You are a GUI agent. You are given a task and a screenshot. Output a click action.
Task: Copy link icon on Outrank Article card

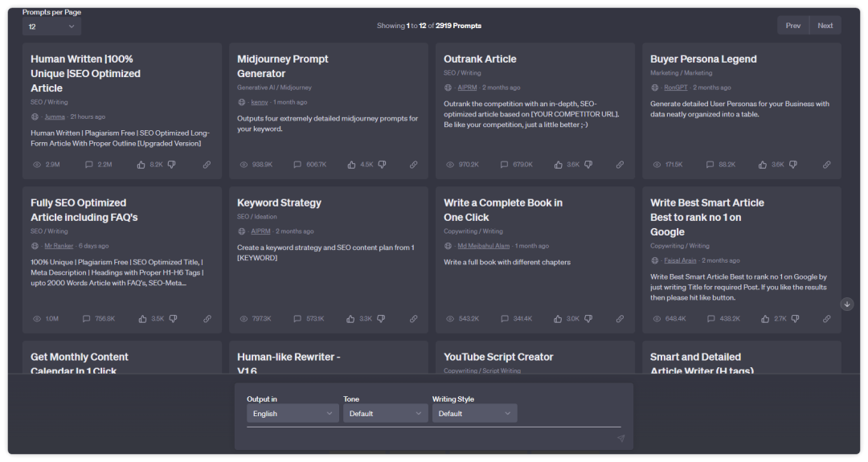coord(620,165)
